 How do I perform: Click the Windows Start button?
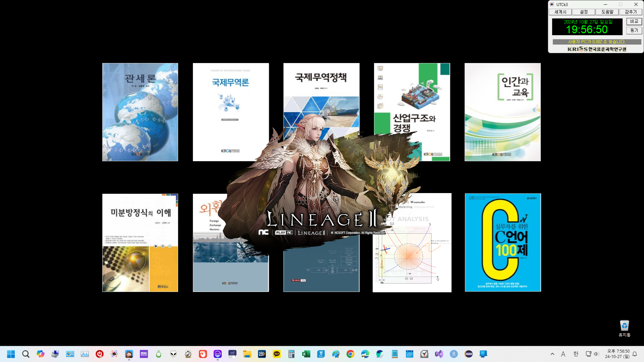(11, 354)
